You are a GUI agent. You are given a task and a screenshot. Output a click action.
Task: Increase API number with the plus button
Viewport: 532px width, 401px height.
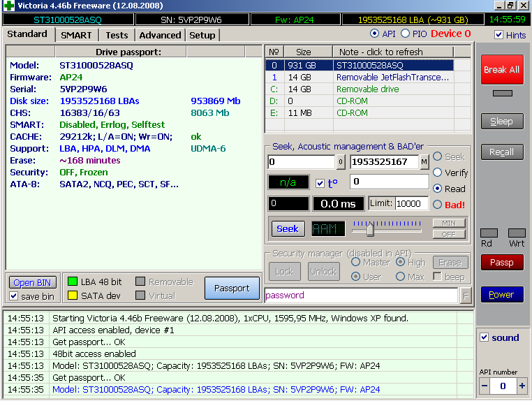(522, 386)
